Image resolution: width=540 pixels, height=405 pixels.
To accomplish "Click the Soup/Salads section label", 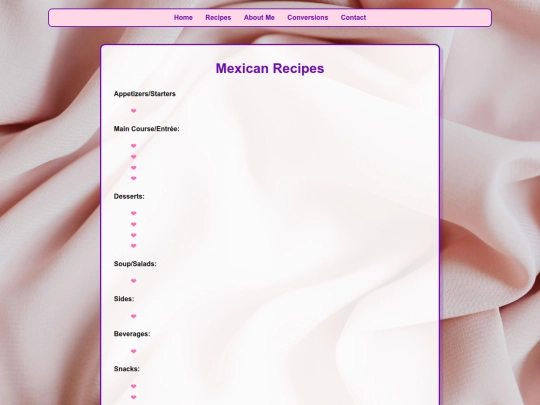I will pos(135,264).
